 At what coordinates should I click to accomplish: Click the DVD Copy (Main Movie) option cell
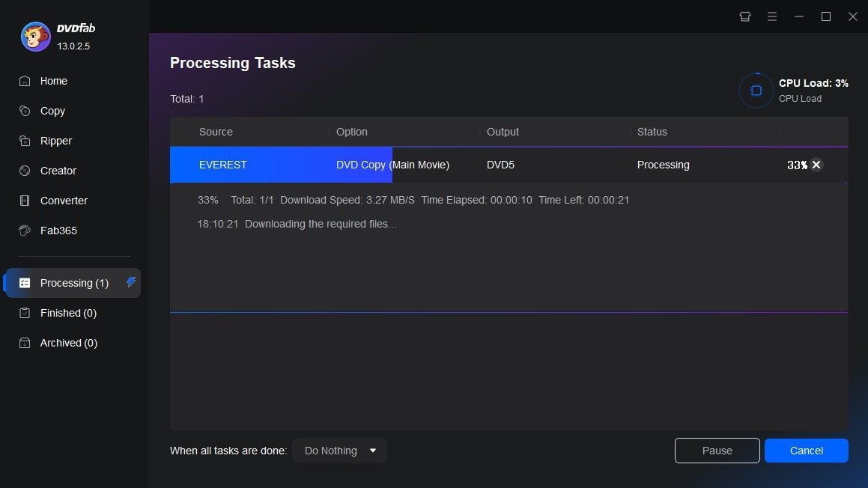392,165
